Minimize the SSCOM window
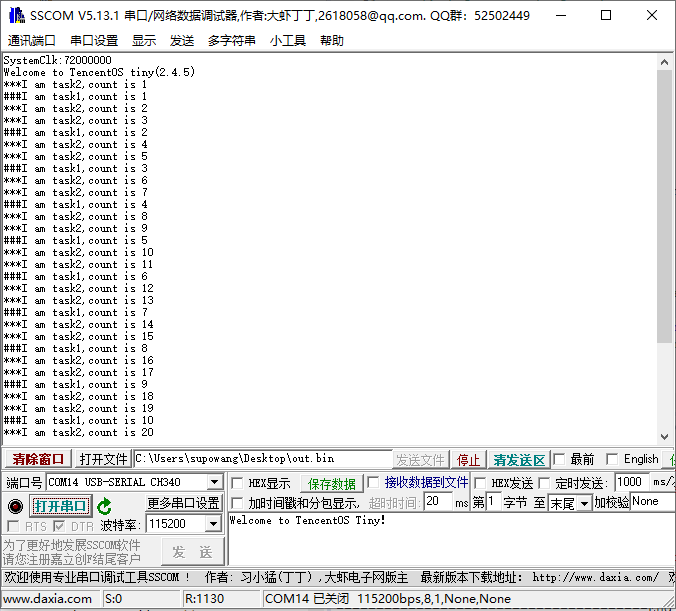This screenshot has width=676, height=611. click(x=561, y=16)
